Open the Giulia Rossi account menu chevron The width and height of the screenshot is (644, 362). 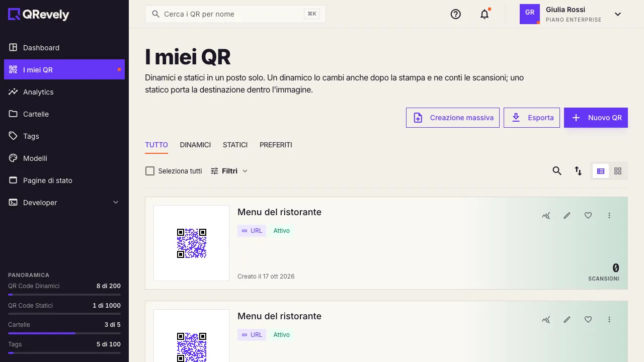click(618, 14)
